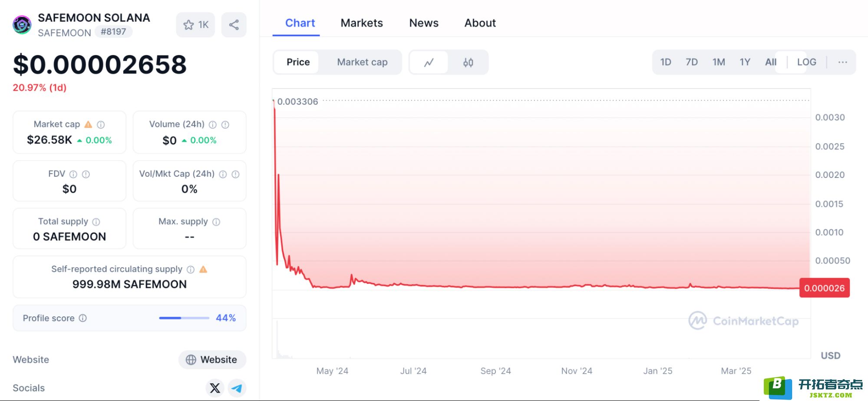Select the 7D time range

[692, 62]
